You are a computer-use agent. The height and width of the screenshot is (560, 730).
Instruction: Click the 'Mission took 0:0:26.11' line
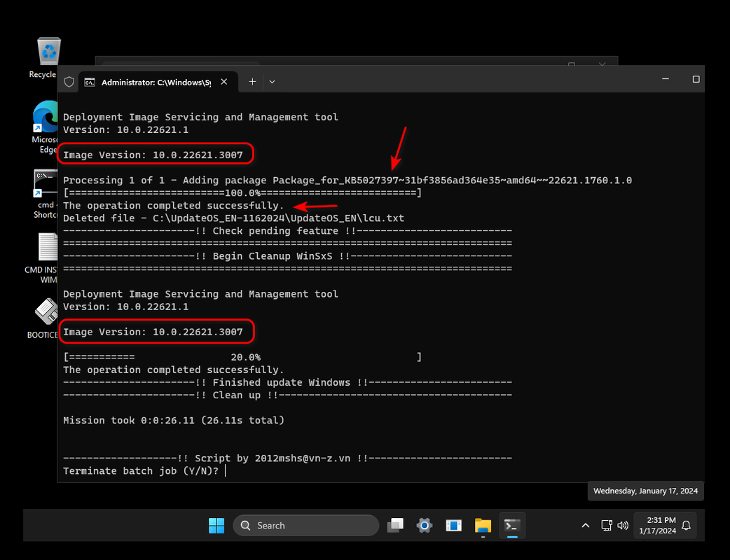174,421
